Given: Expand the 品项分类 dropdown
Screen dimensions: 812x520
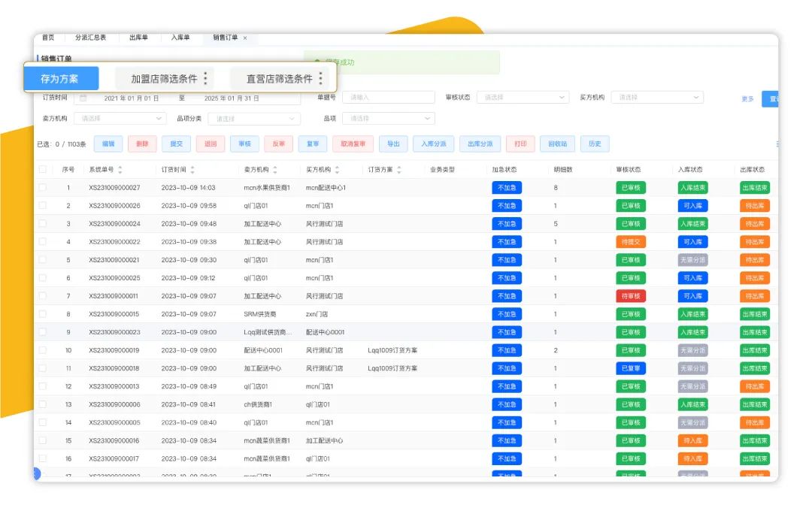Looking at the screenshot, I should pyautogui.click(x=255, y=119).
